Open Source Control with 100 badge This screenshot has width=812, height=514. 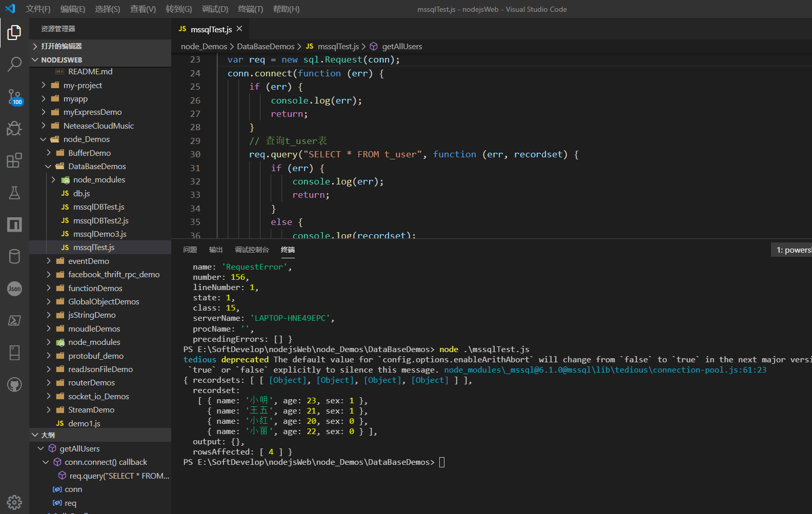pos(14,97)
